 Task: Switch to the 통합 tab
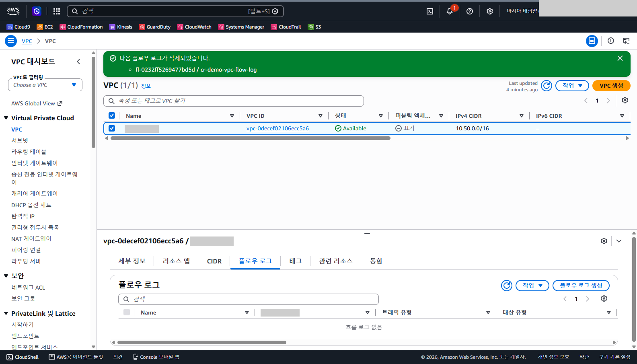[376, 261]
